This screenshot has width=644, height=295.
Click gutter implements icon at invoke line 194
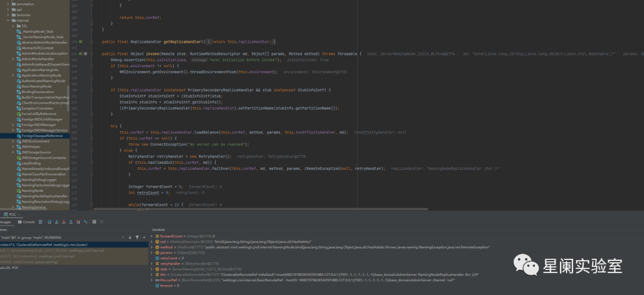pos(80,54)
